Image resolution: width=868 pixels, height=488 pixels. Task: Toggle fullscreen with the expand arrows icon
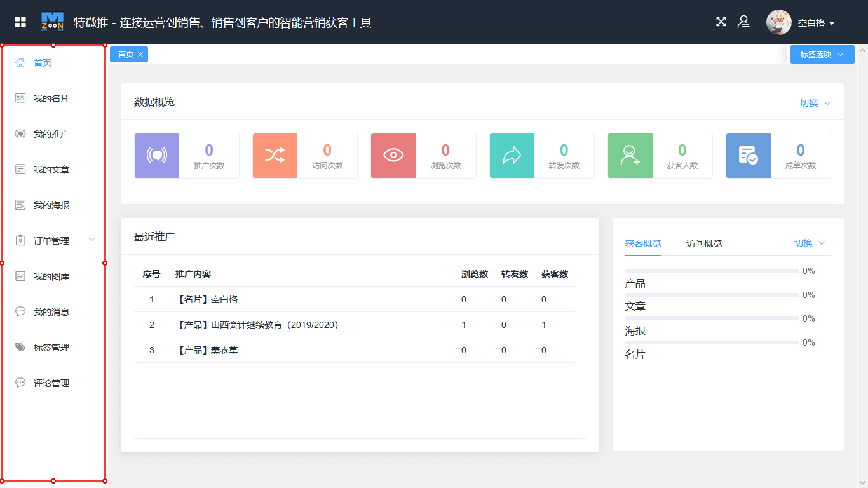tap(721, 22)
